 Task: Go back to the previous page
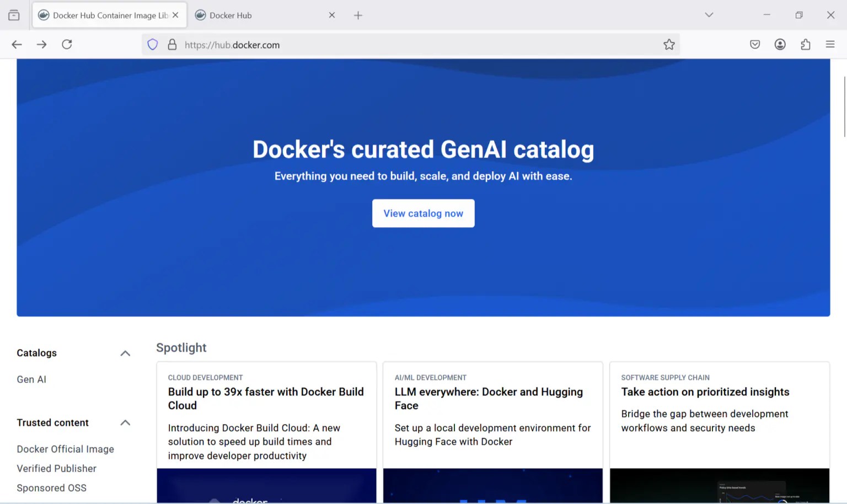point(17,45)
